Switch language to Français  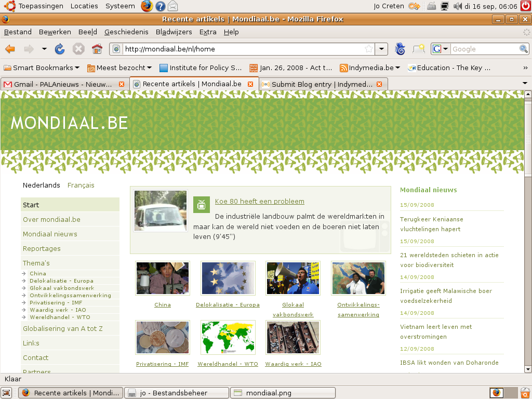point(81,185)
